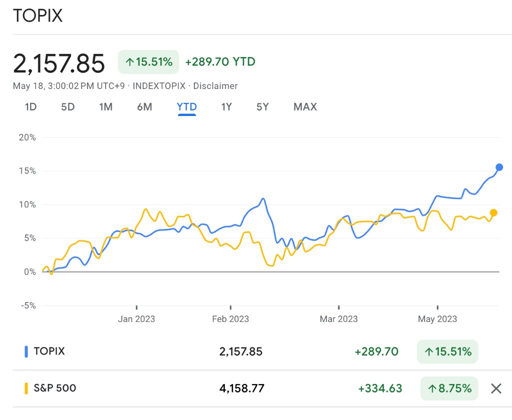This screenshot has height=420, width=512.
Task: Remove S&P 500 comparison with X icon
Action: (x=495, y=388)
